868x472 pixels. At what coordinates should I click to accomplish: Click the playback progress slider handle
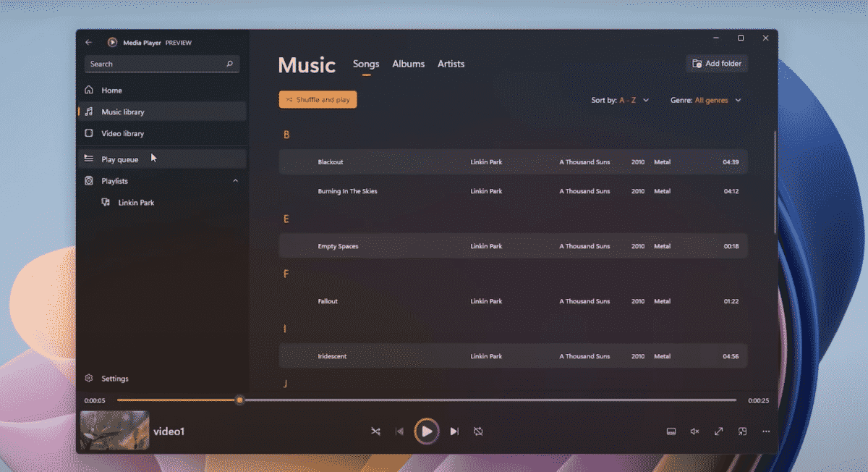coord(239,400)
